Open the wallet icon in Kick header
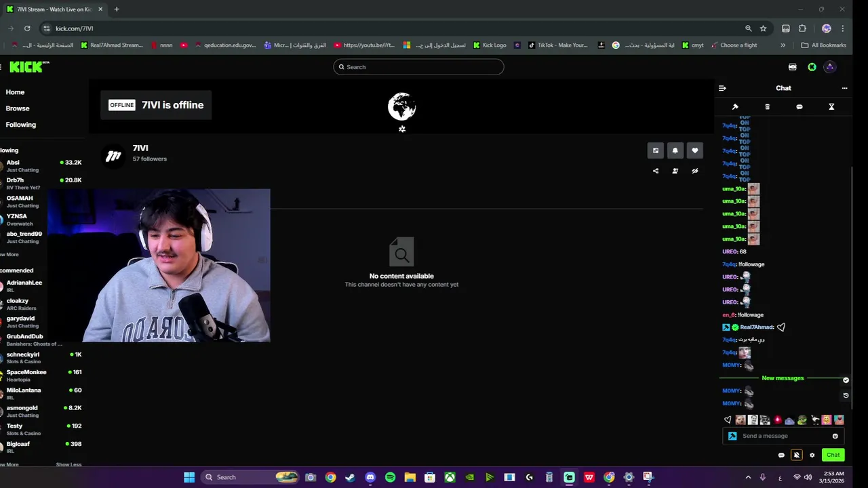The image size is (868, 488). coord(792,67)
